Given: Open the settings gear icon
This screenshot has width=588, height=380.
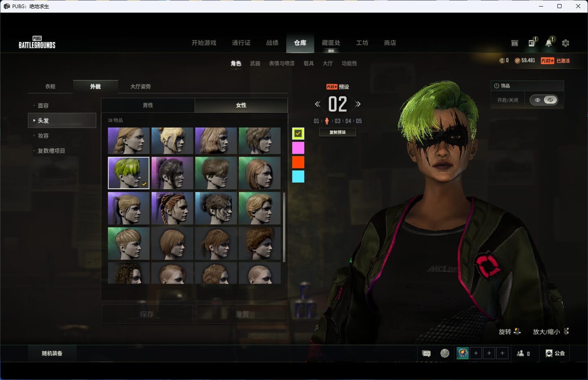Looking at the screenshot, I should tap(566, 43).
